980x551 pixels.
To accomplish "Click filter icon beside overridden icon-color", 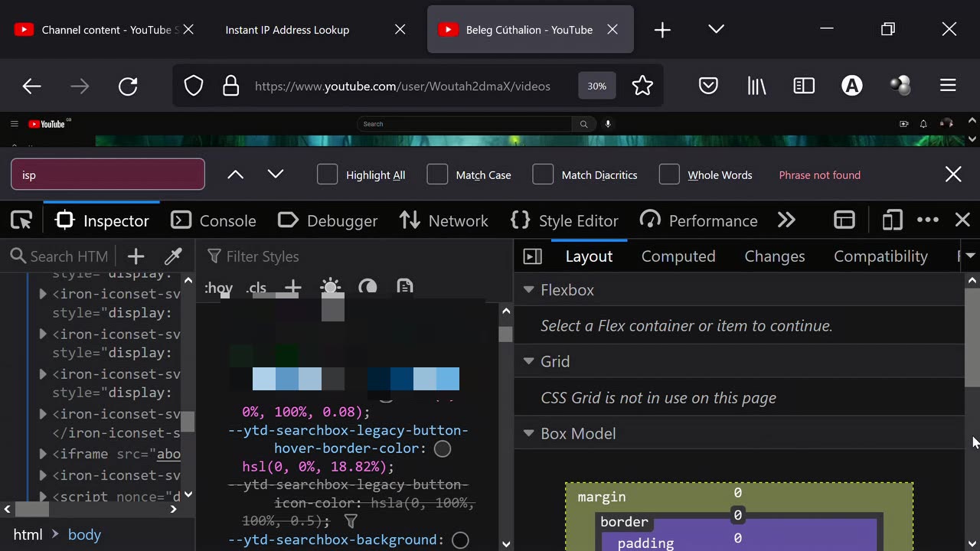I will coord(351,521).
